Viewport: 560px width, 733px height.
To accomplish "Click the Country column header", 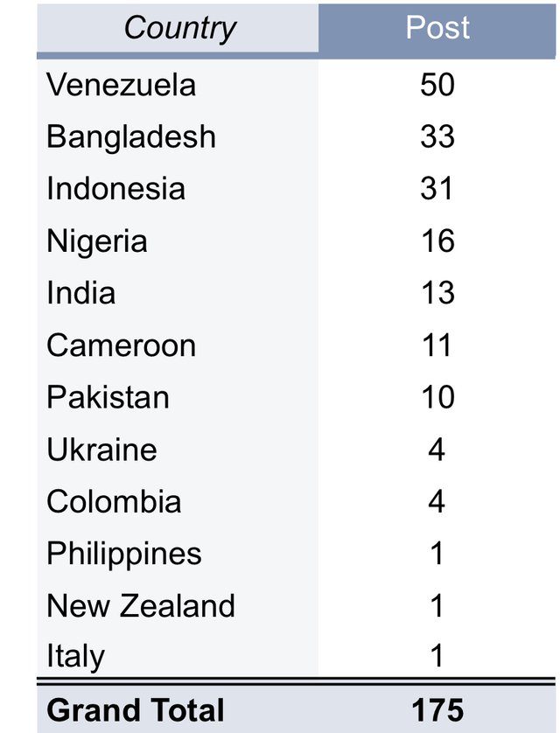I will pos(179,28).
